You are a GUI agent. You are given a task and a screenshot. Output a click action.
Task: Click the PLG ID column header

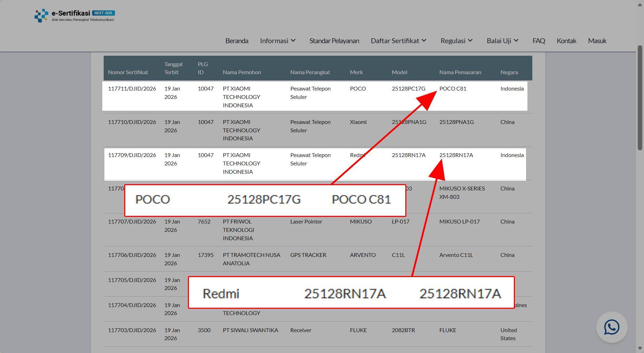pyautogui.click(x=203, y=68)
